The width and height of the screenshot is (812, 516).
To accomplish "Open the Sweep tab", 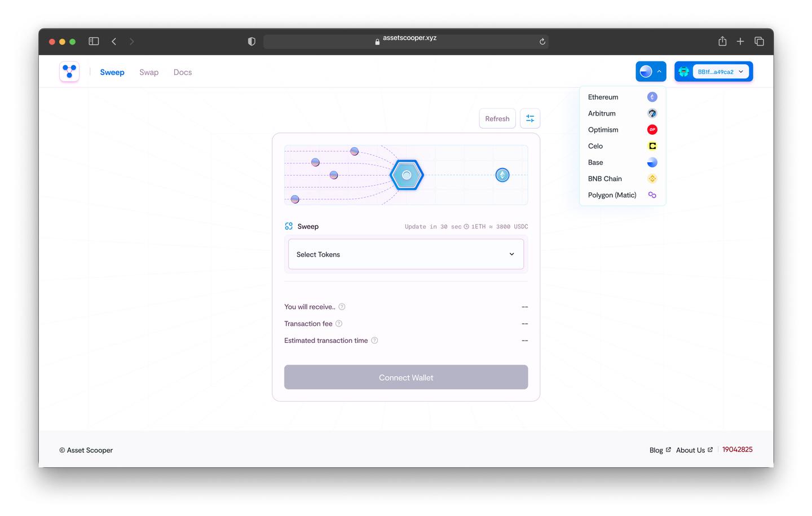I will click(112, 72).
